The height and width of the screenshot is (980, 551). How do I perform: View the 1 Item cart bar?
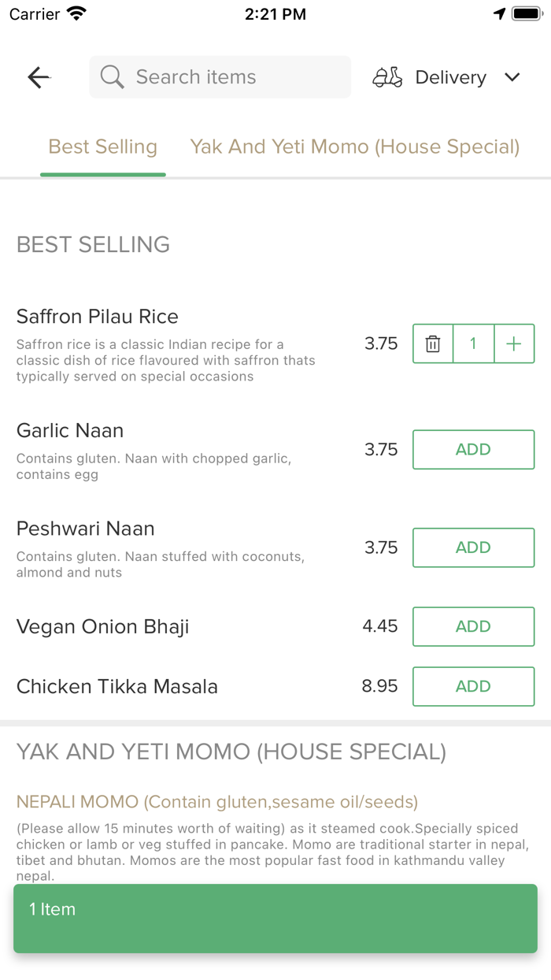coord(275,919)
